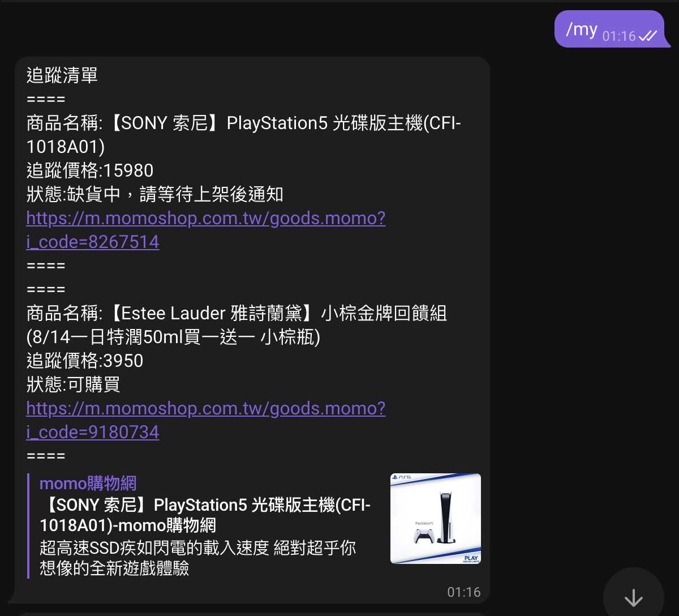
Task: Click the momo購物網 preview title
Action: pos(88,483)
